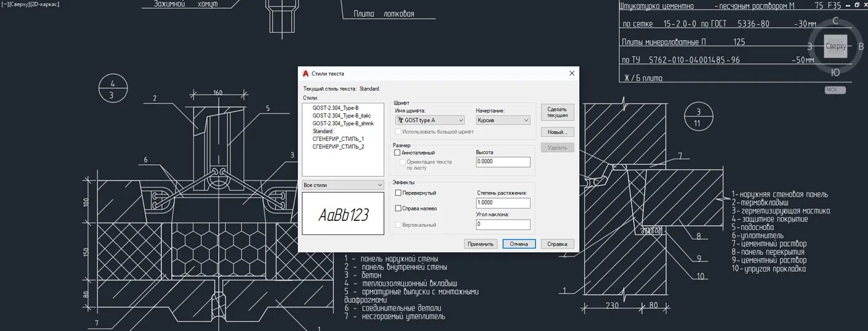Minimize the drawing window

click(x=847, y=4)
